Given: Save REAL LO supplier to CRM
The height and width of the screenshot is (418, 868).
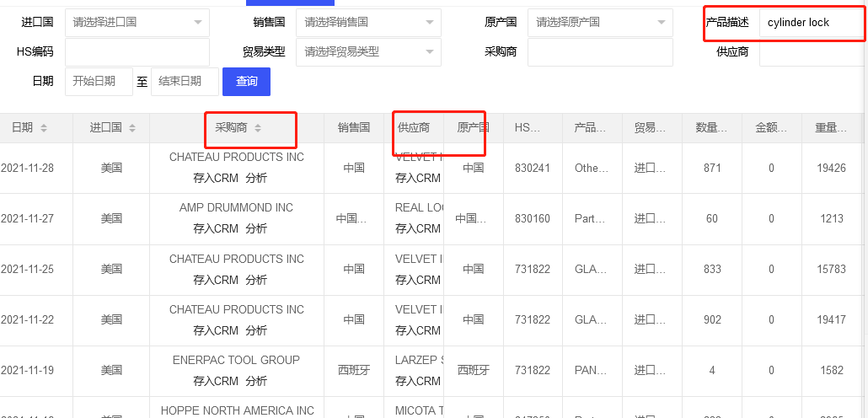Looking at the screenshot, I should pos(418,228).
